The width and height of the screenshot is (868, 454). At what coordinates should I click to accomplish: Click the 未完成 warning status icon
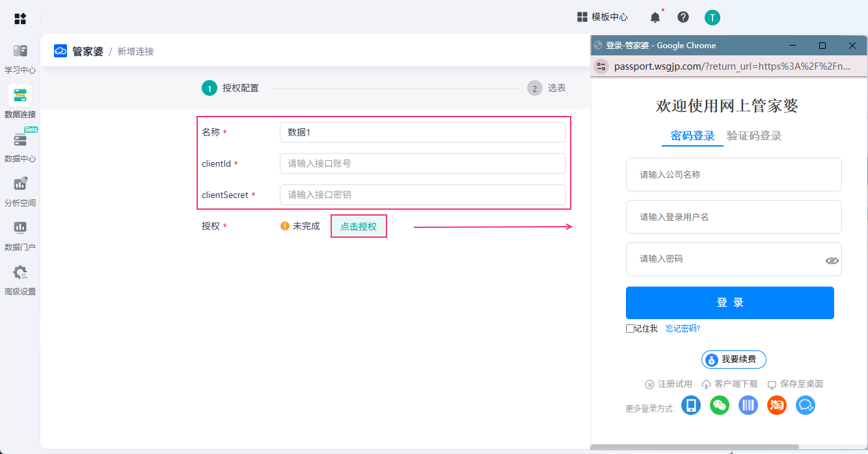click(x=285, y=226)
